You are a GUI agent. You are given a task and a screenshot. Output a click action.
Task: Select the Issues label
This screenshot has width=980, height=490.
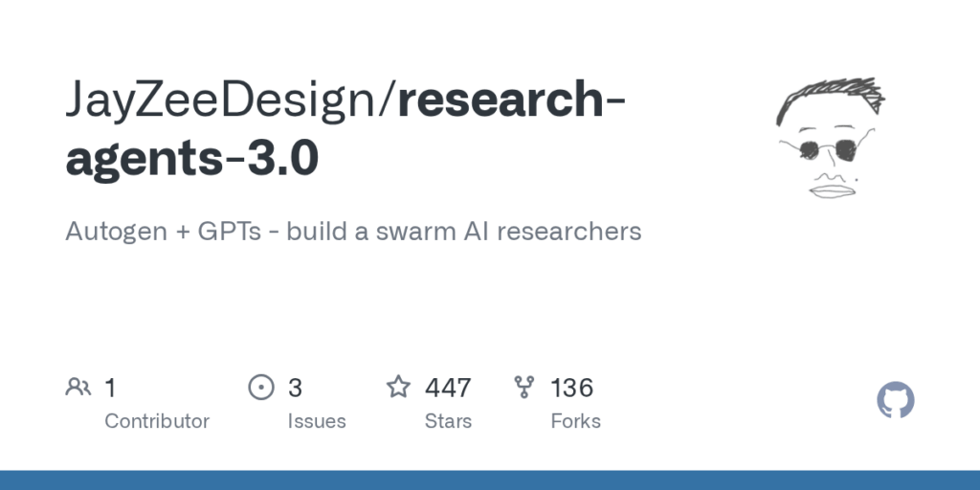(x=317, y=421)
